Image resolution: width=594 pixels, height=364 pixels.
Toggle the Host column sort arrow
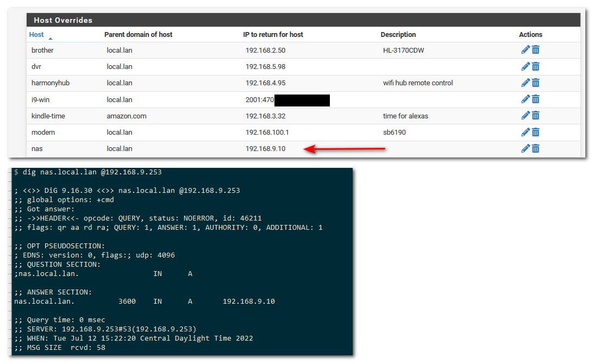click(x=51, y=38)
